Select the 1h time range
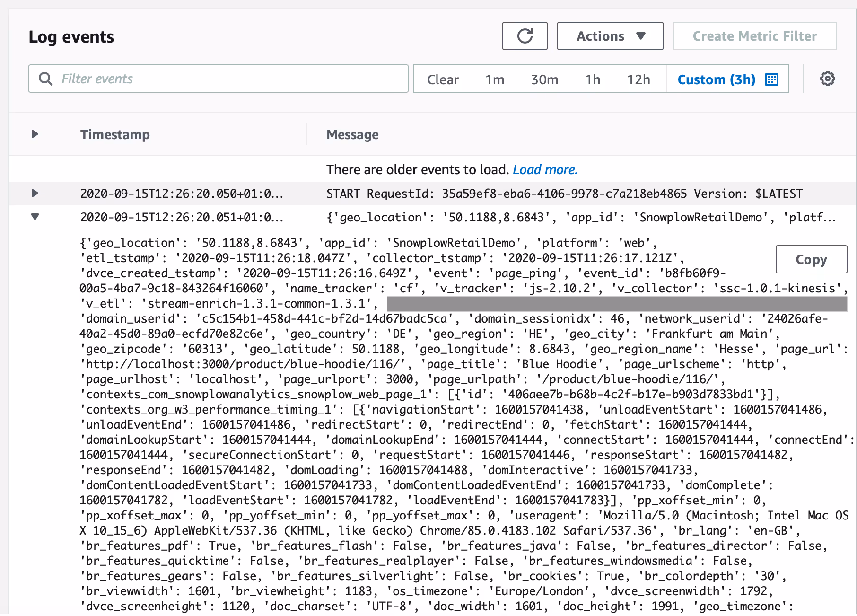Image resolution: width=857 pixels, height=616 pixels. [x=593, y=79]
